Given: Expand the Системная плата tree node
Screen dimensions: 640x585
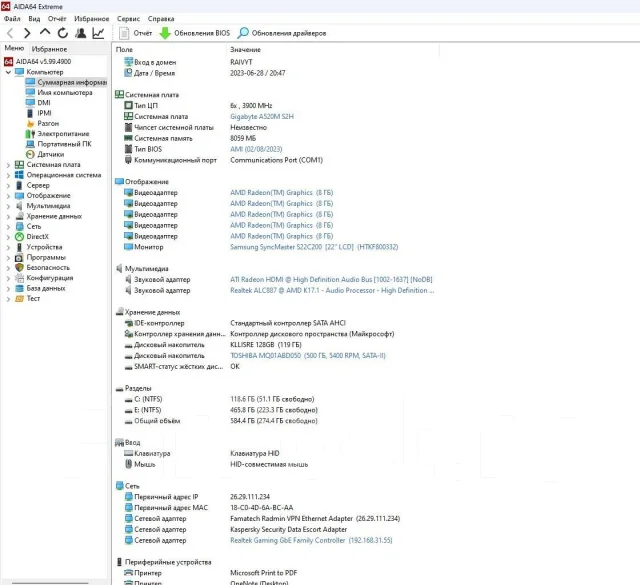Looking at the screenshot, I should tap(8, 165).
